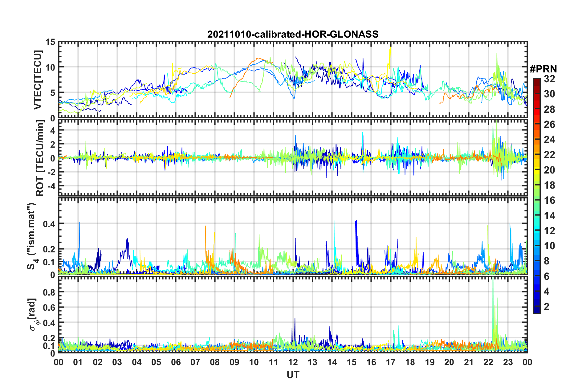Image resolution: width=586 pixels, height=392 pixels.
Task: Click x-axis hour label 17
Action: 391,362
